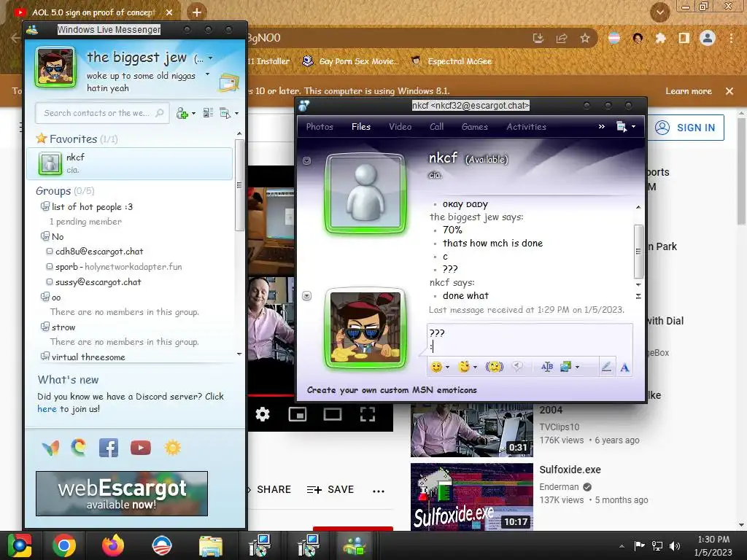The image size is (747, 560).
Task: Open Windows Live Messenger taskbar icon
Action: coord(355,545)
